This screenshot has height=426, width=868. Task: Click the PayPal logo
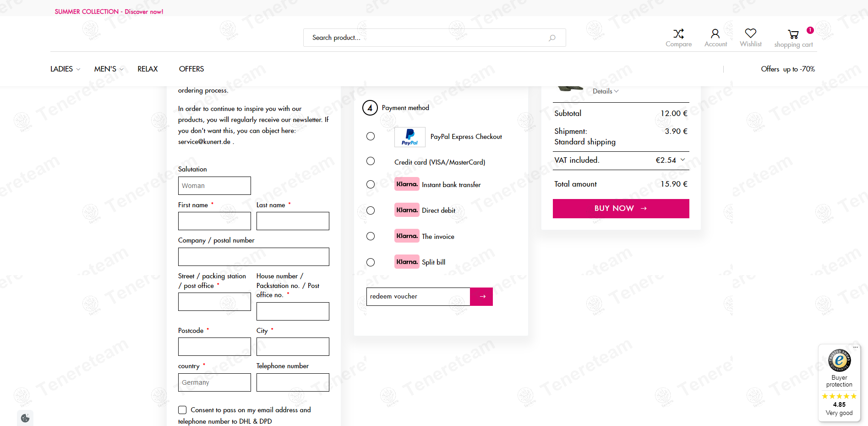[x=409, y=137]
